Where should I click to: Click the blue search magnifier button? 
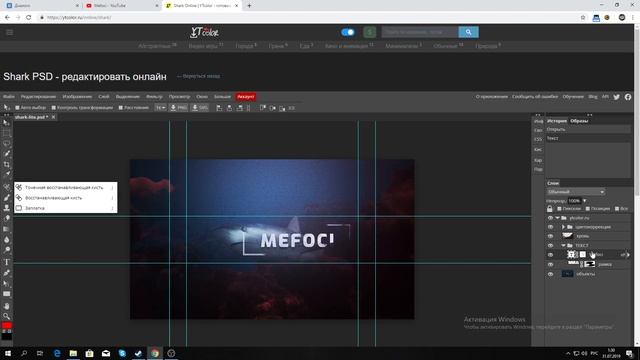468,32
